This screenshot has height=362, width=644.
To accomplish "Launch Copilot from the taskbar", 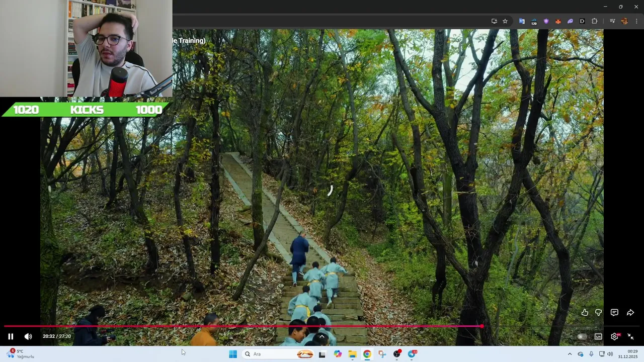I will 338,354.
